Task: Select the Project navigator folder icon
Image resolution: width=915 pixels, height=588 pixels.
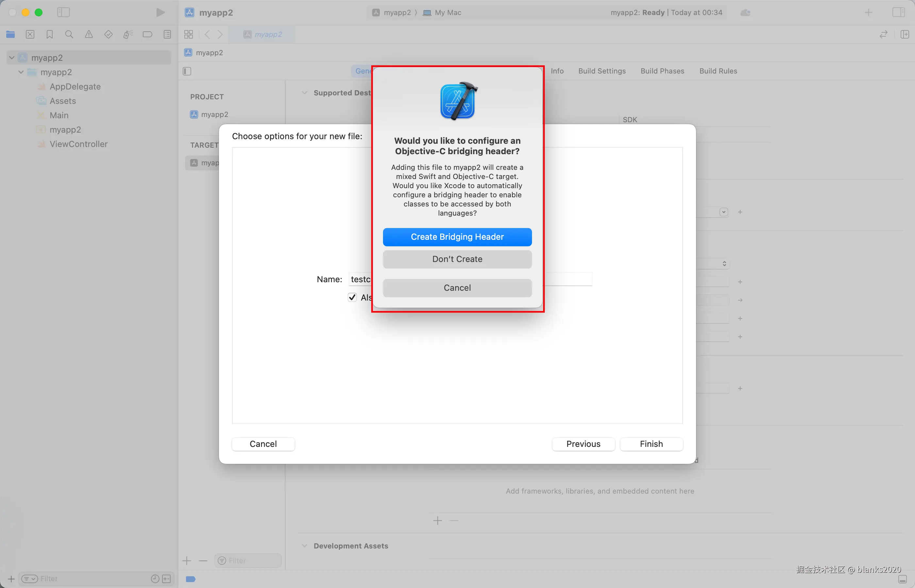Action: [10, 34]
